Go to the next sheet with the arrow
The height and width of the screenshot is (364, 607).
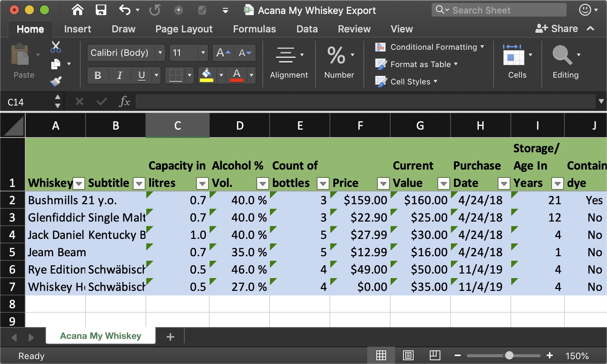(x=31, y=337)
